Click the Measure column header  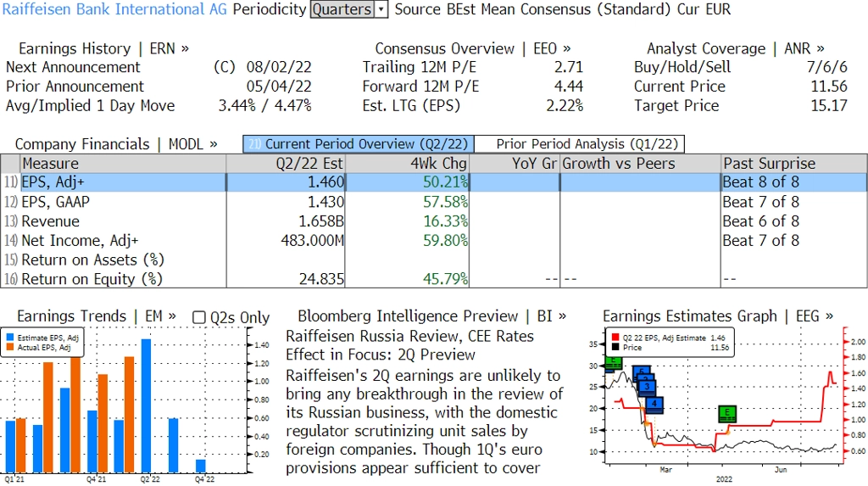coord(123,164)
